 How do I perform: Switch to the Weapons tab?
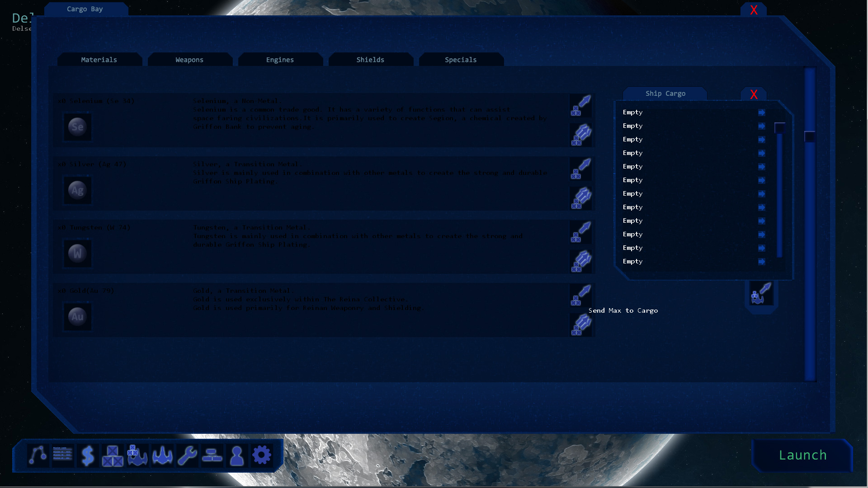pyautogui.click(x=189, y=60)
